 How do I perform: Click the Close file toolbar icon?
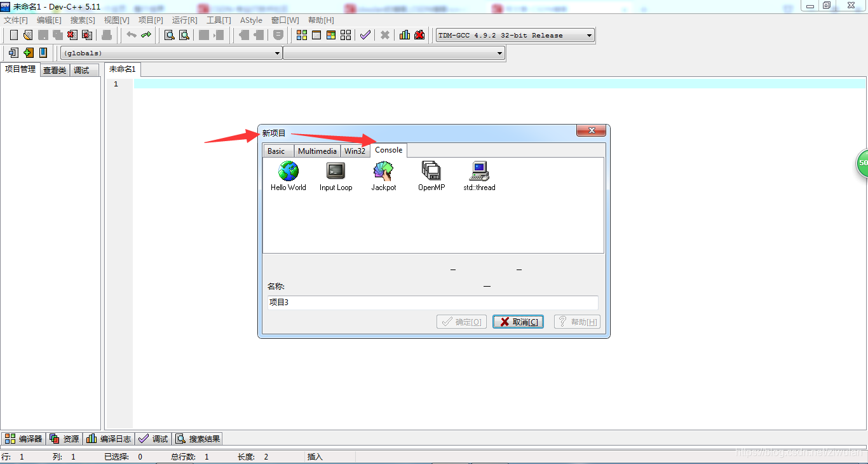coord(72,35)
